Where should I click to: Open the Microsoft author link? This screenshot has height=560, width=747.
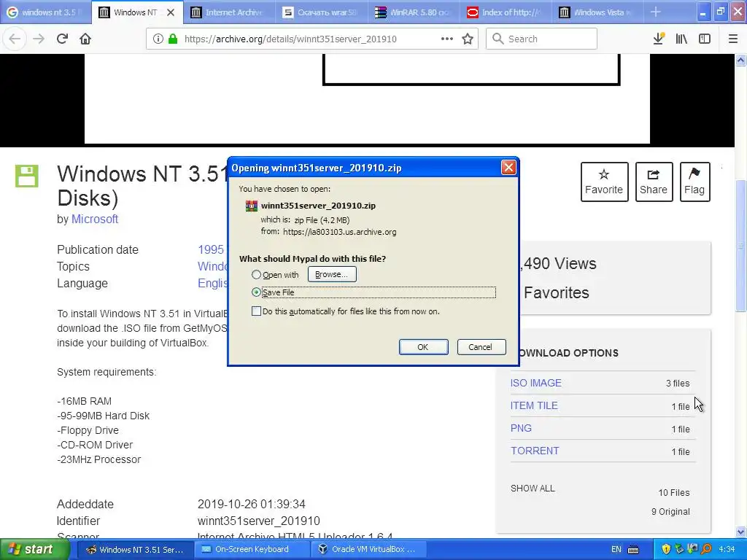click(95, 219)
